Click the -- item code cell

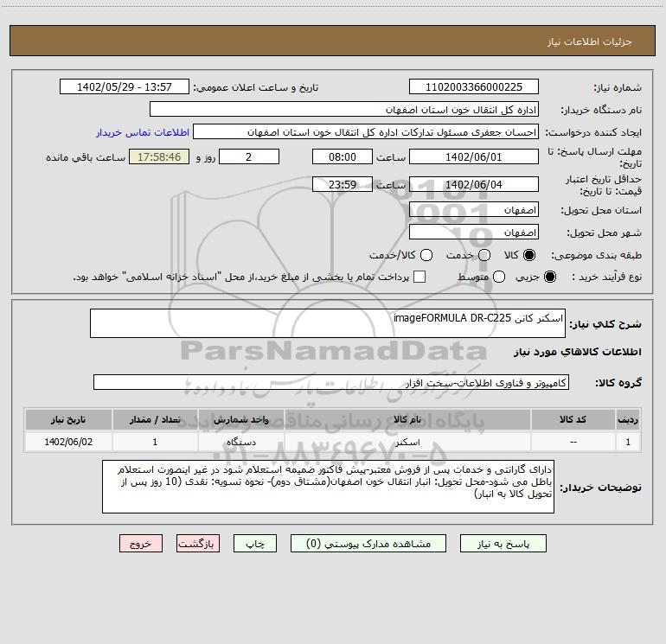click(573, 442)
